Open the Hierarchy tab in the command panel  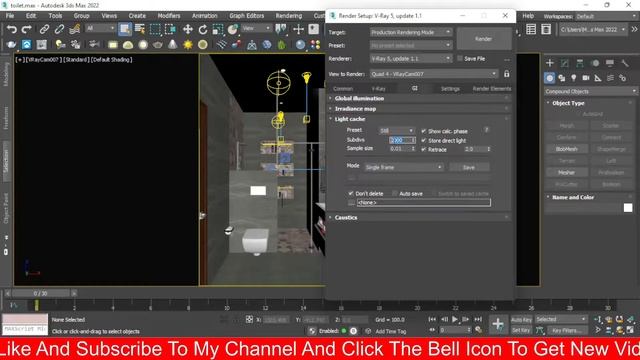580,63
